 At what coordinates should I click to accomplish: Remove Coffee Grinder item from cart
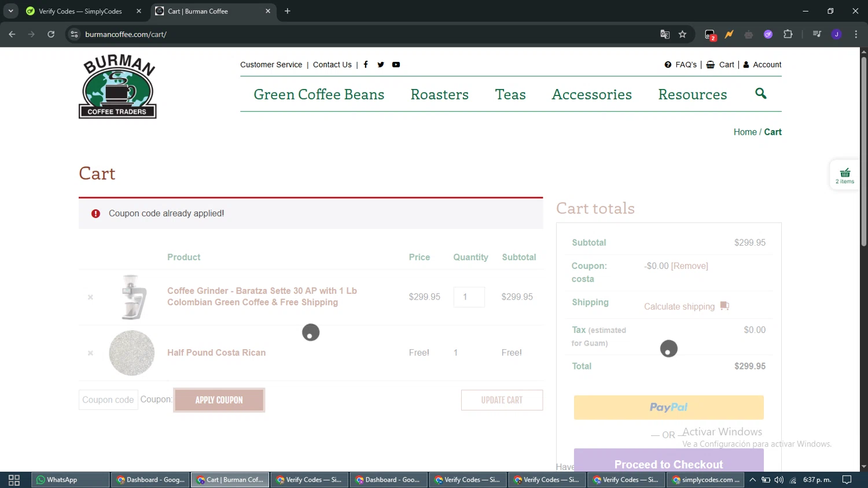(x=90, y=297)
